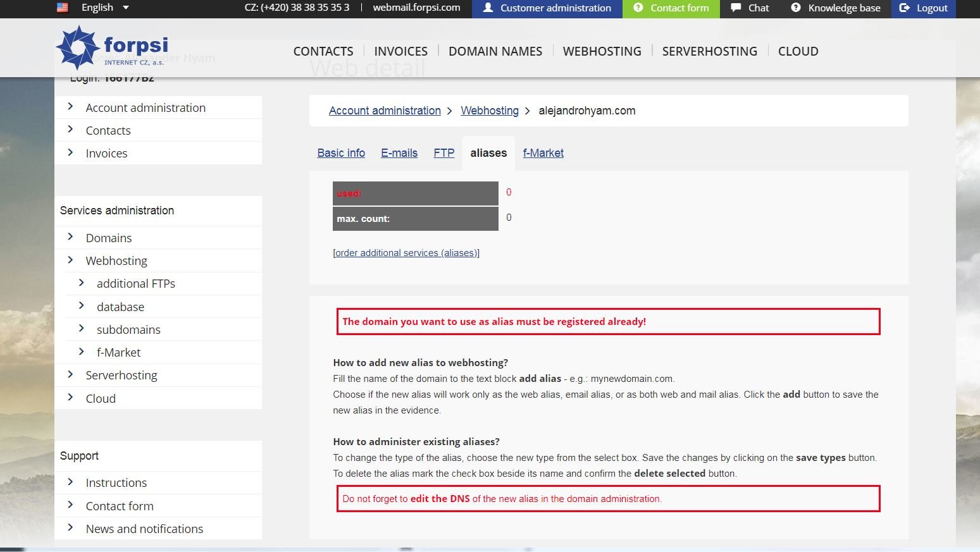
Task: Click the Customer administration button
Action: 547,8
